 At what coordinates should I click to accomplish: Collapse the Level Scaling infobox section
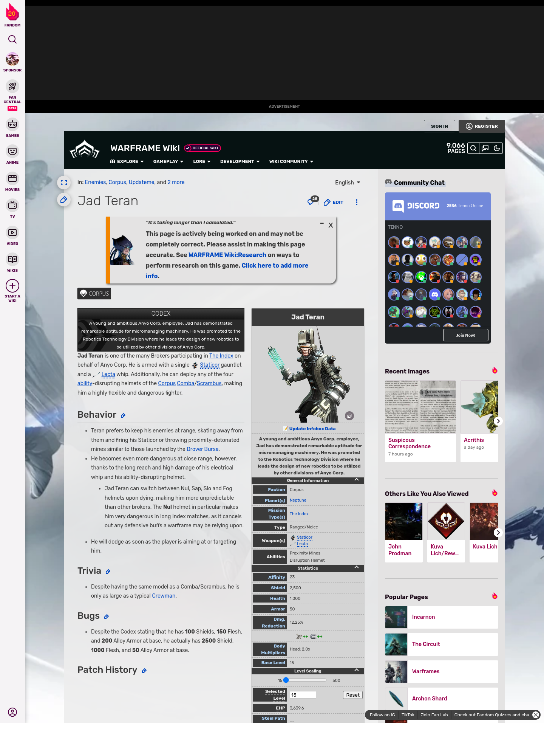click(357, 670)
